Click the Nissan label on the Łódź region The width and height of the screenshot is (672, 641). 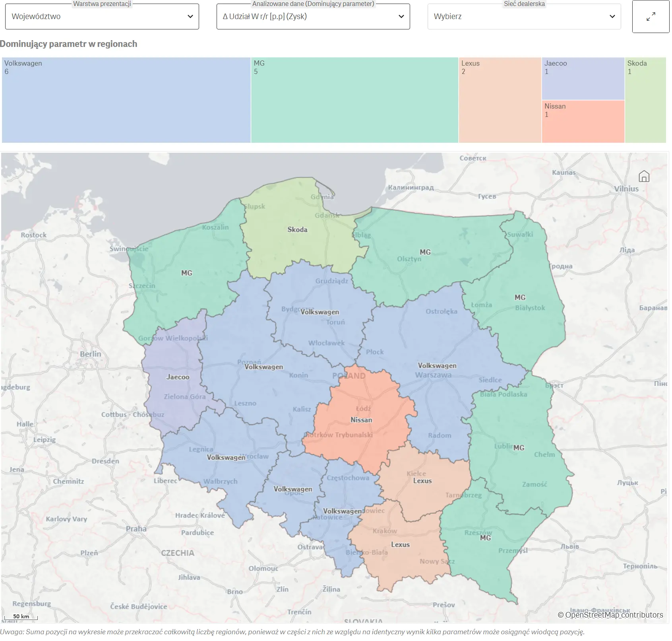click(361, 420)
